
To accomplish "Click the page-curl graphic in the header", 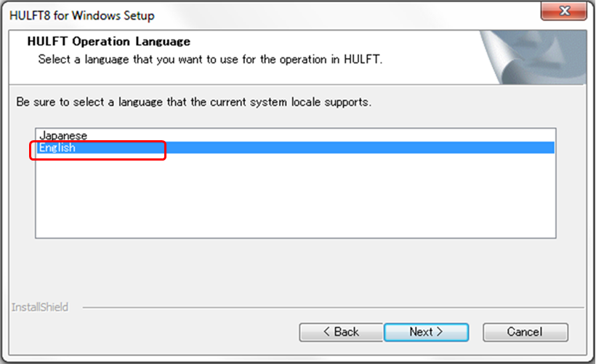I will point(523,58).
